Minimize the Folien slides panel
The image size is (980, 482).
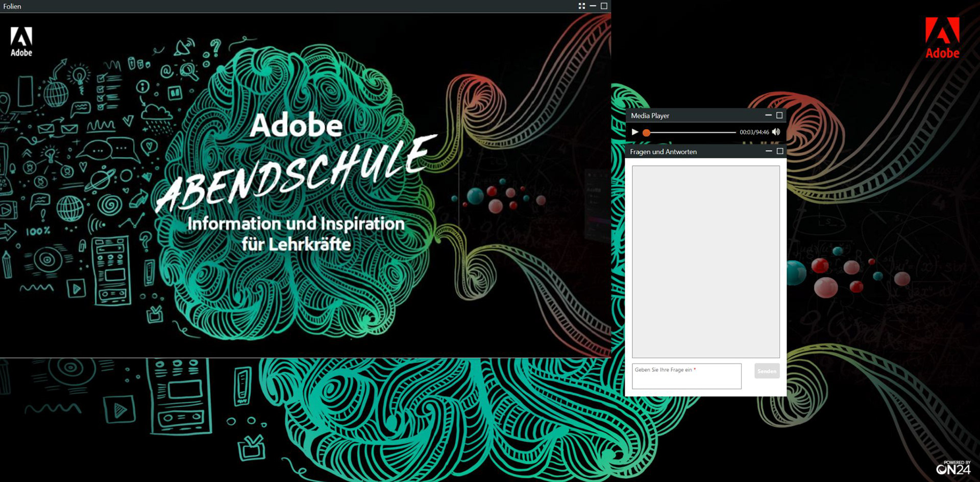point(593,6)
